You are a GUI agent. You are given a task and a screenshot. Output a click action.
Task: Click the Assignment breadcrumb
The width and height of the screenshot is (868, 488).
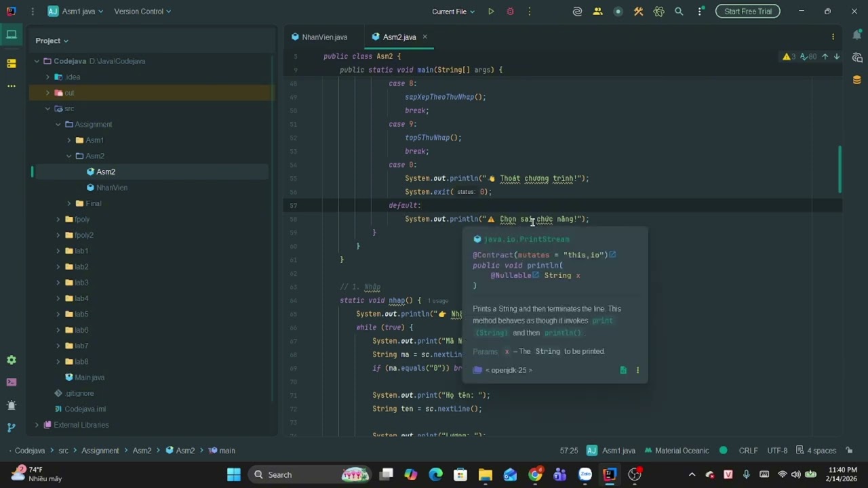point(100,451)
